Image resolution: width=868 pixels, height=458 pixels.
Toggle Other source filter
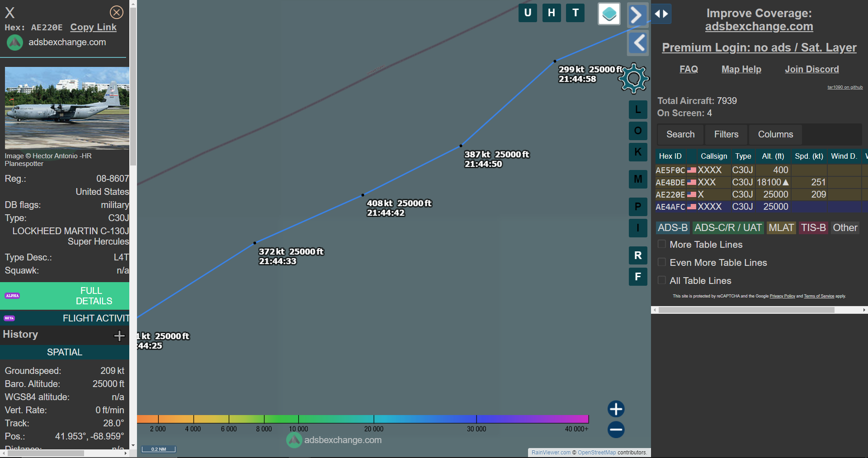[x=845, y=228]
